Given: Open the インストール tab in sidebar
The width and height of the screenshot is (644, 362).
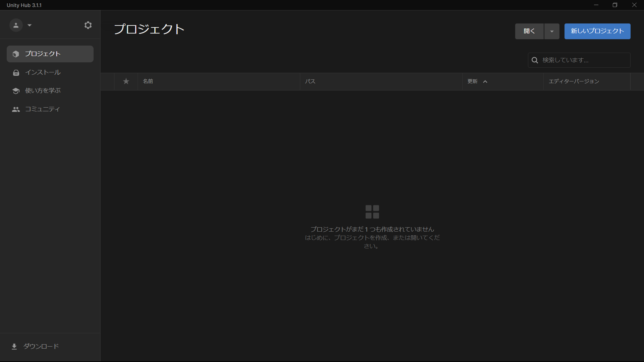Looking at the screenshot, I should tap(43, 72).
